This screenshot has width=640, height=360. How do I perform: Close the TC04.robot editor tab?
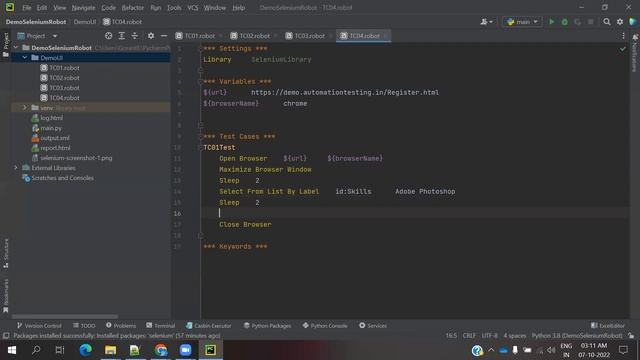[386, 36]
